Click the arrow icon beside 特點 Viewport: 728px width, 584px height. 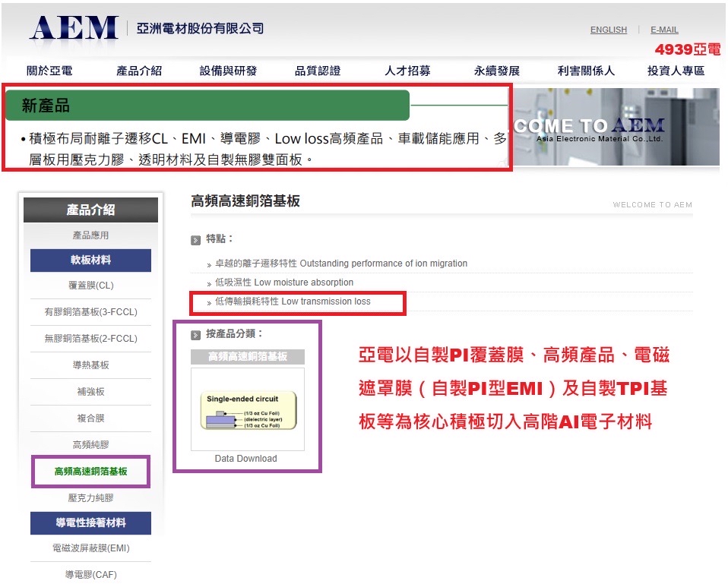tap(195, 240)
